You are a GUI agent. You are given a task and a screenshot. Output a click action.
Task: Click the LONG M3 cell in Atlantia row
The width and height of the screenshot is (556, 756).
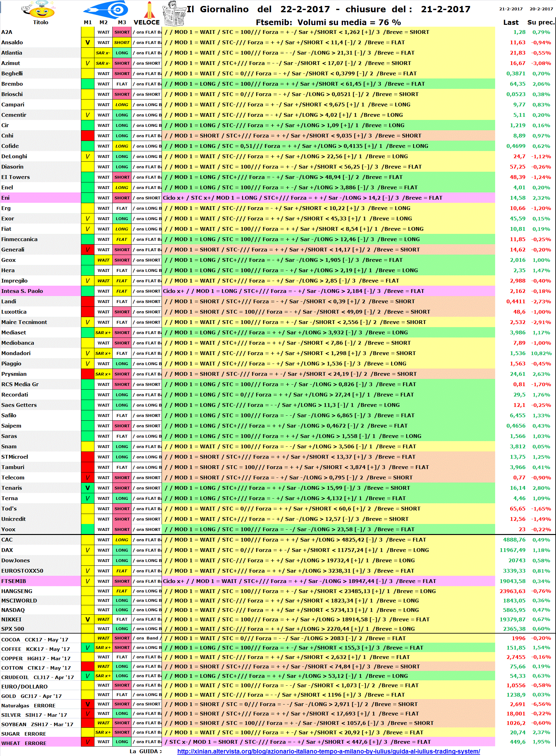(122, 53)
